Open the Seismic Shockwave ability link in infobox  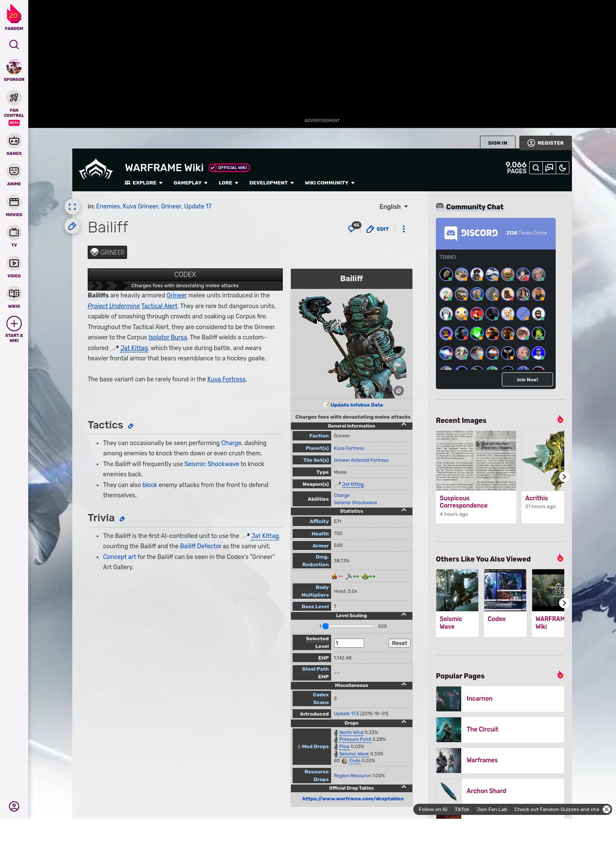[x=355, y=502]
